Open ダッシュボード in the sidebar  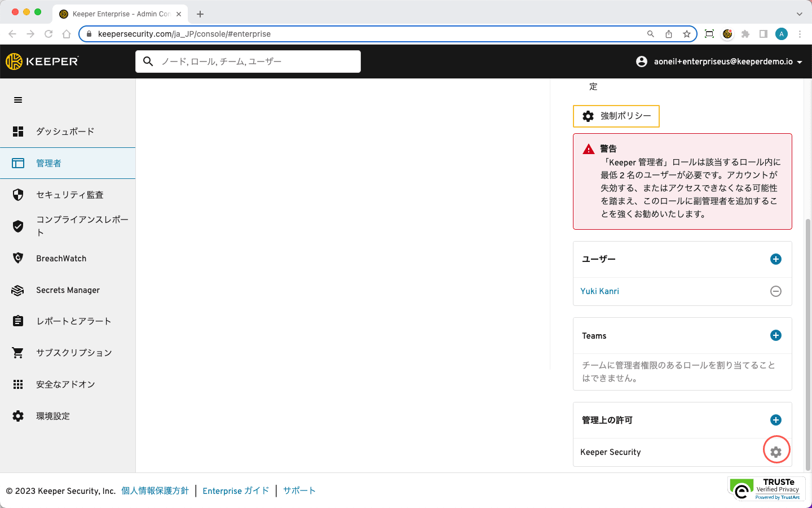pos(65,132)
